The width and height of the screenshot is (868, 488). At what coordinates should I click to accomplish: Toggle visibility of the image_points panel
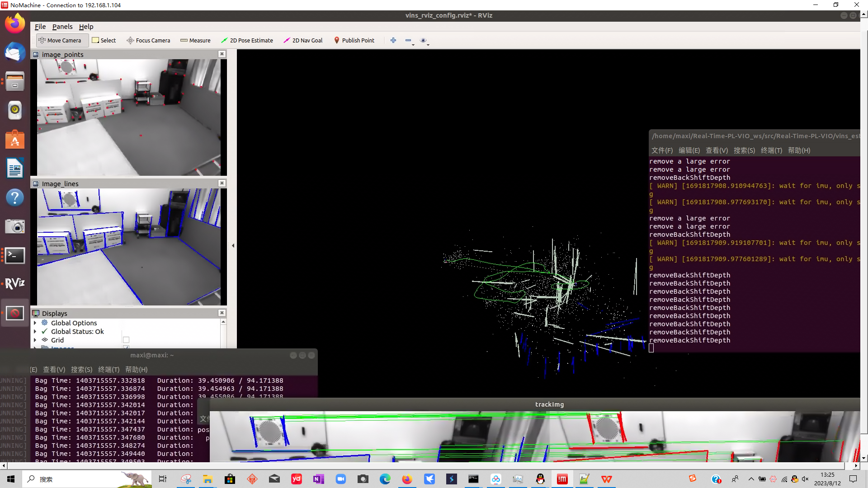coord(222,54)
